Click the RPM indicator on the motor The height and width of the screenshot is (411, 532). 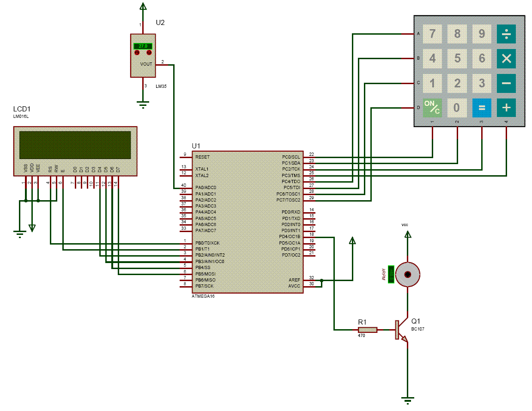391,274
